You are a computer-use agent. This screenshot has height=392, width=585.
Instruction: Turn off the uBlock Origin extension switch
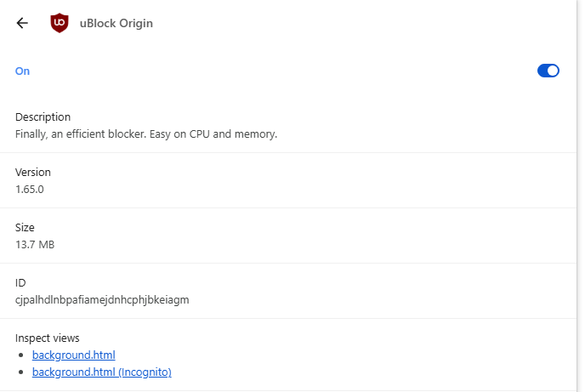coord(548,71)
